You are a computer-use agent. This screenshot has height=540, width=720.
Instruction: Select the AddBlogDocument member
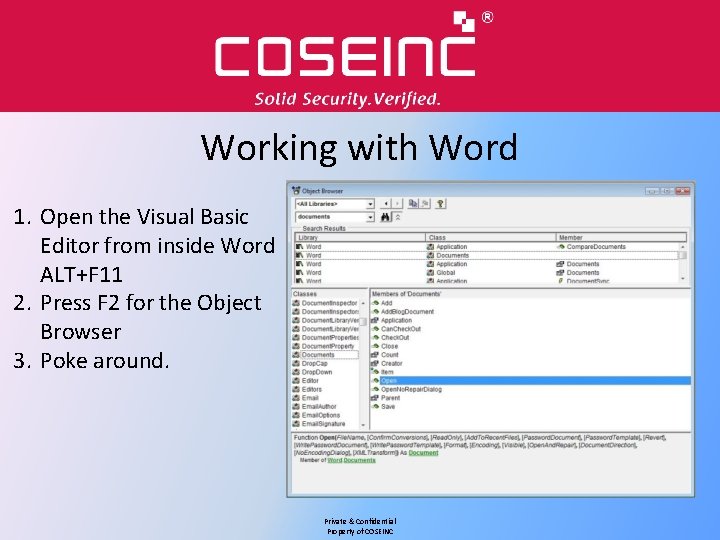coord(407,312)
